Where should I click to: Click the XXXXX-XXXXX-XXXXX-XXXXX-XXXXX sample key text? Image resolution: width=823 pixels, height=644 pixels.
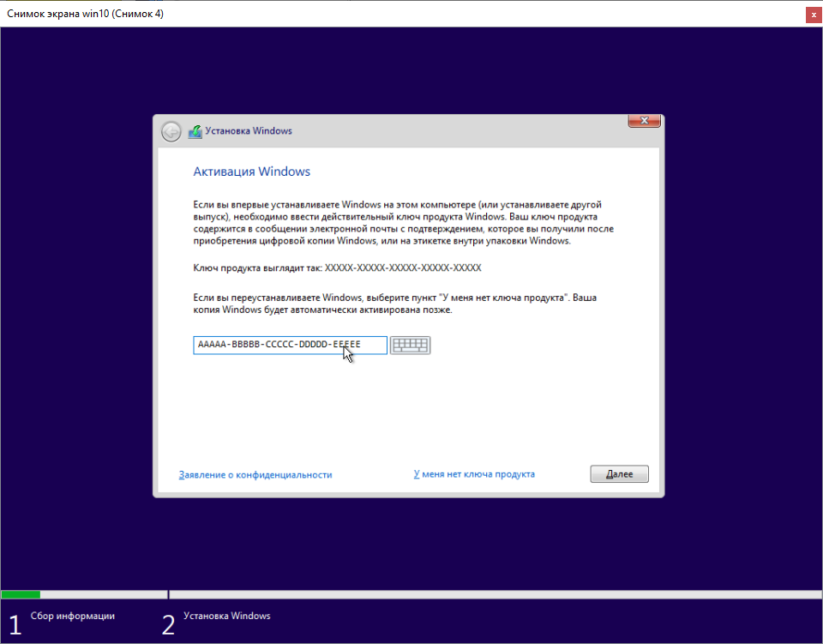[403, 268]
